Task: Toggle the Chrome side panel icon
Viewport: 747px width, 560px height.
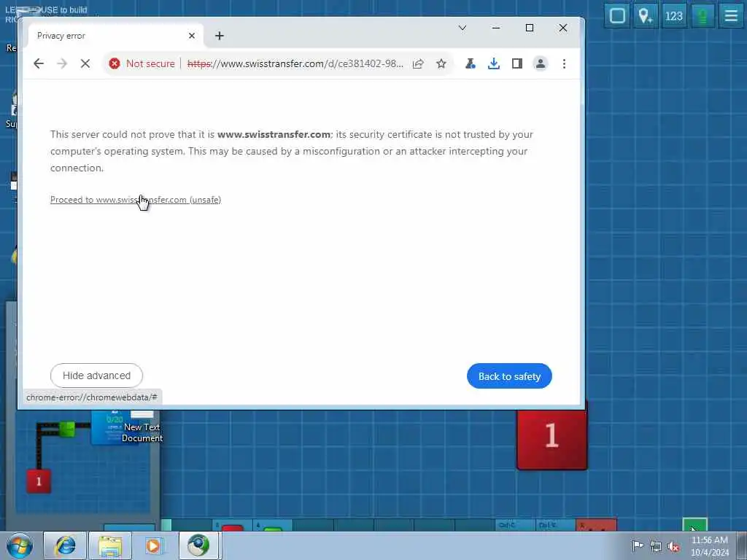Action: 517,63
